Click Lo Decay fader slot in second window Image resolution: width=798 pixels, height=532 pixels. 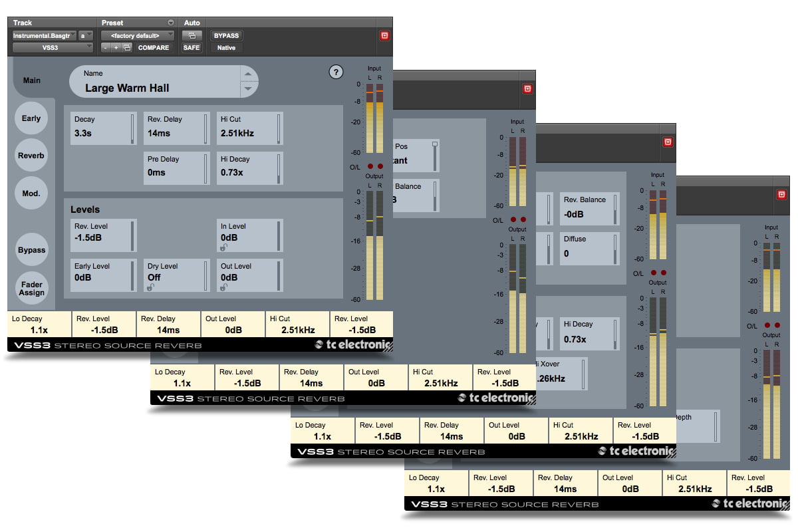pyautogui.click(x=182, y=378)
